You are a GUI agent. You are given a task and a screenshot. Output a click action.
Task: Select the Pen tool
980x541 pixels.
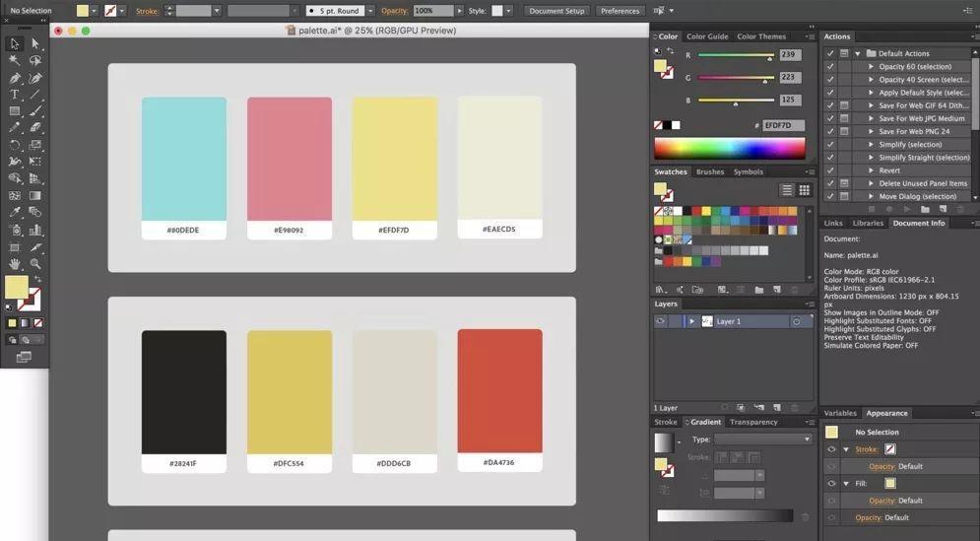(x=15, y=78)
